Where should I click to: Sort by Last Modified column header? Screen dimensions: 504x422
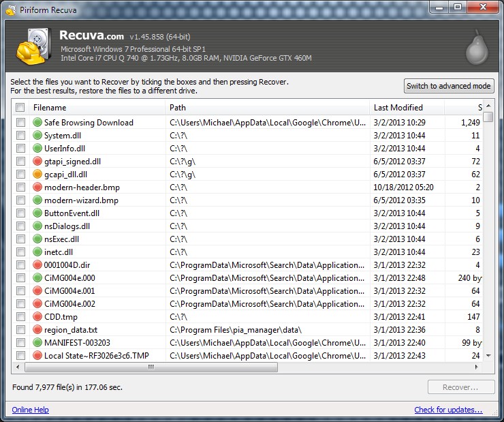point(406,108)
